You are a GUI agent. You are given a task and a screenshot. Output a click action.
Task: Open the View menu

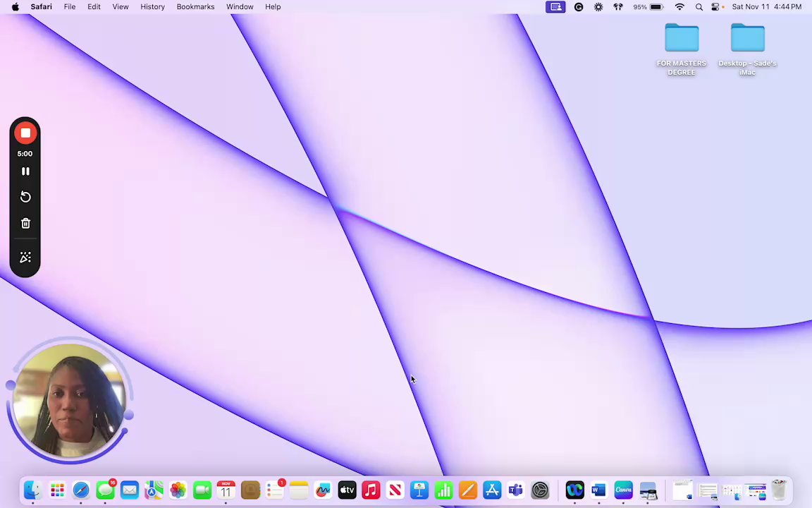click(120, 7)
